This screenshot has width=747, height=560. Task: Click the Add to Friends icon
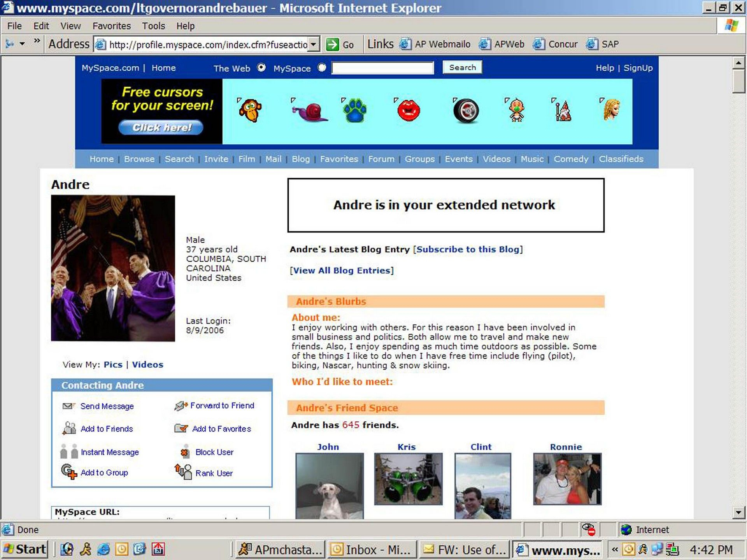[69, 428]
